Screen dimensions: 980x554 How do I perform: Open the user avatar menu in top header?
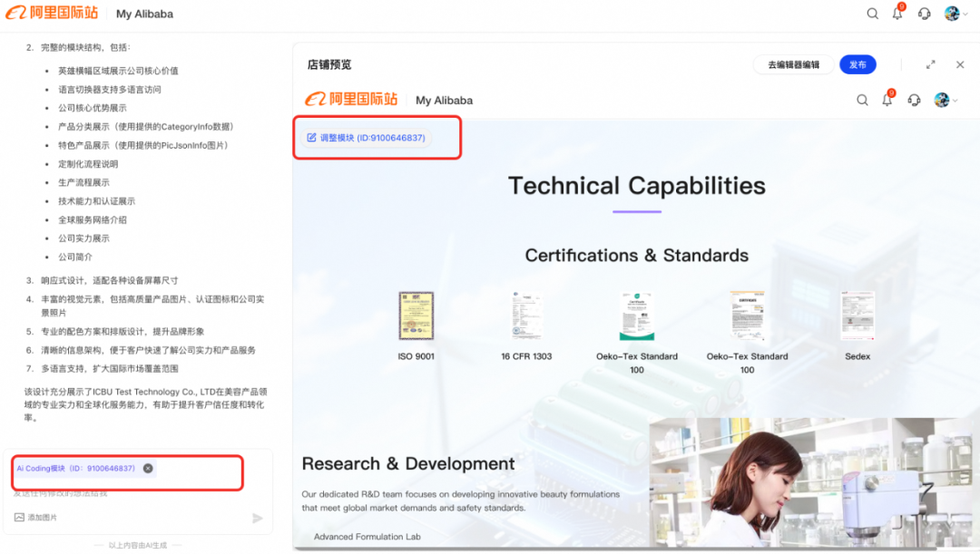955,13
